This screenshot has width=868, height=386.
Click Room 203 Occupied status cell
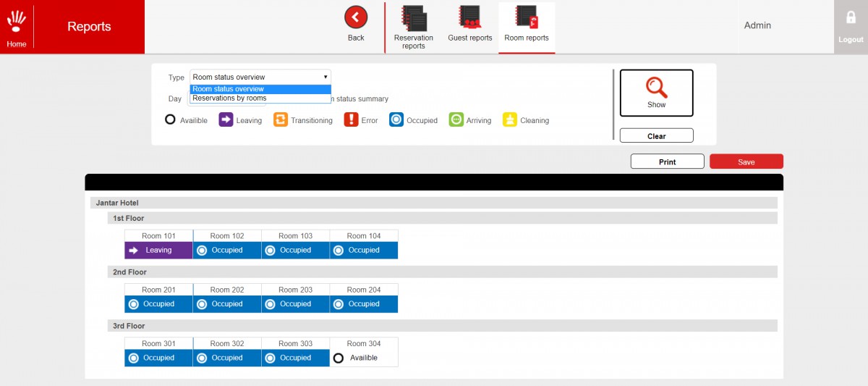295,304
